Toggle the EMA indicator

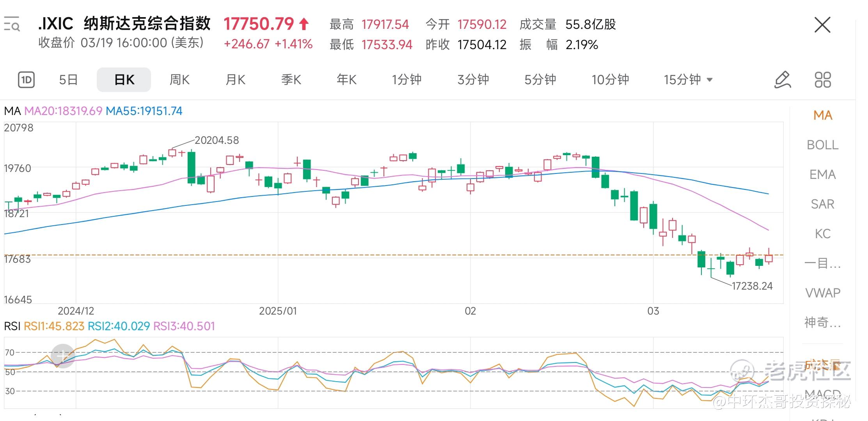point(822,175)
